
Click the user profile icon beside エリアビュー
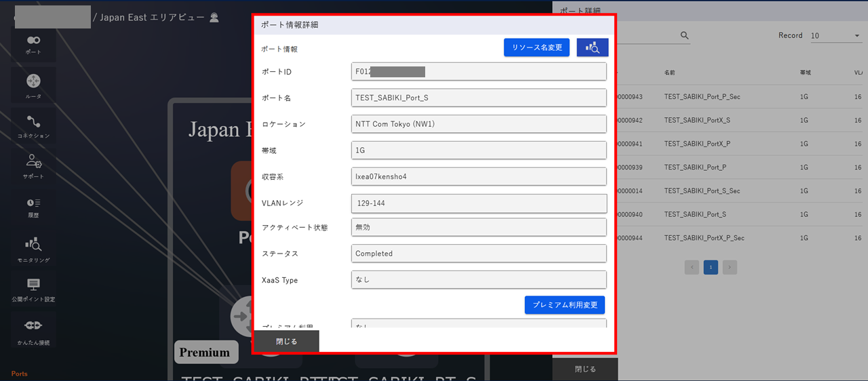pyautogui.click(x=214, y=18)
